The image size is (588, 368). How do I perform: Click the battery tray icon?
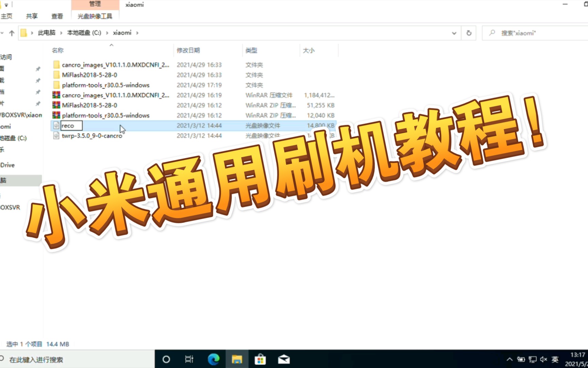(x=521, y=359)
